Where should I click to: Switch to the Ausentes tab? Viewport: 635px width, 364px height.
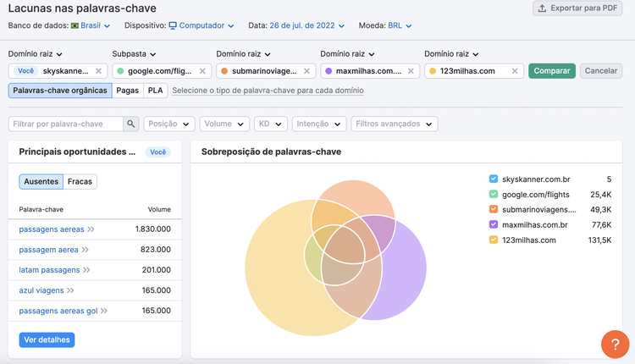click(x=41, y=181)
